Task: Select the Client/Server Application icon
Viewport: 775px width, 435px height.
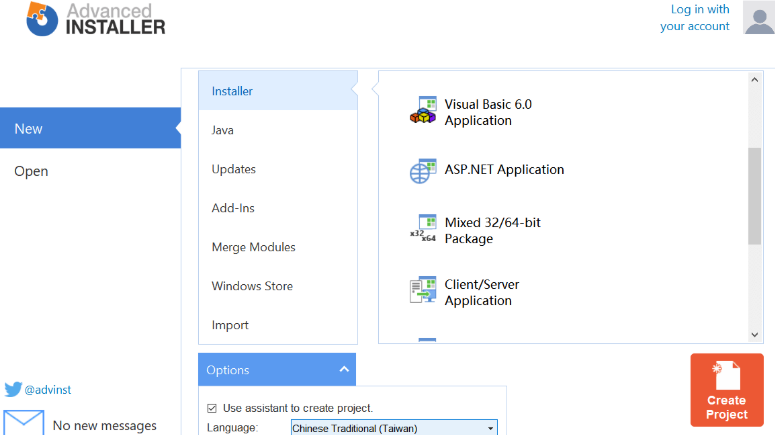Action: pos(423,290)
